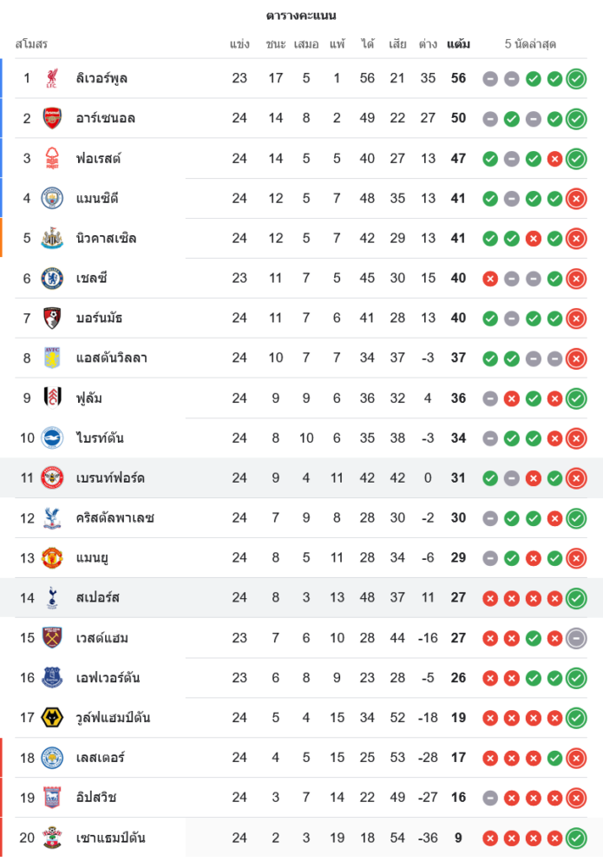Screen dimensions: 603x868
Task: Click the Wolverhampton wolf crest icon
Action: point(52,717)
